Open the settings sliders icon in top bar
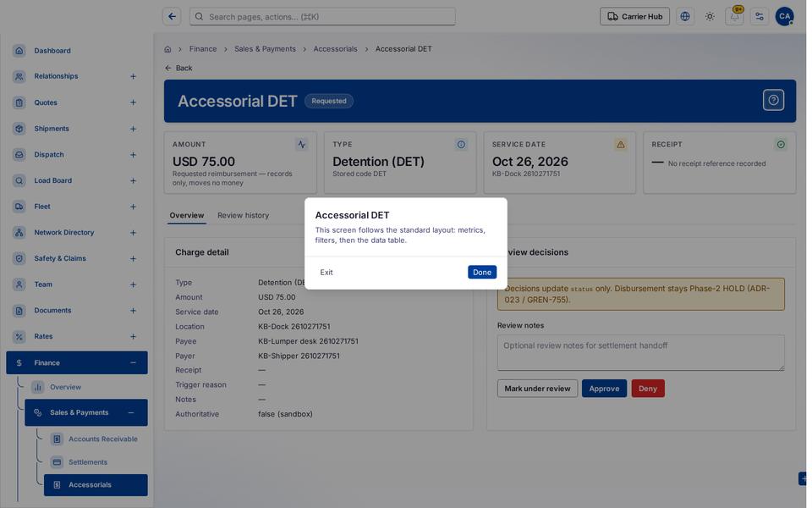 [x=760, y=17]
